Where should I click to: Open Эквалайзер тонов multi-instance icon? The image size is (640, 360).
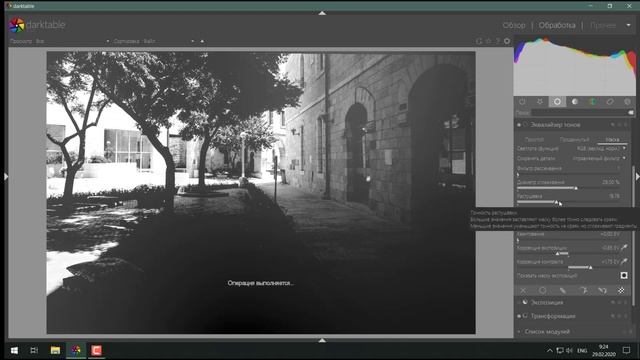point(613,124)
